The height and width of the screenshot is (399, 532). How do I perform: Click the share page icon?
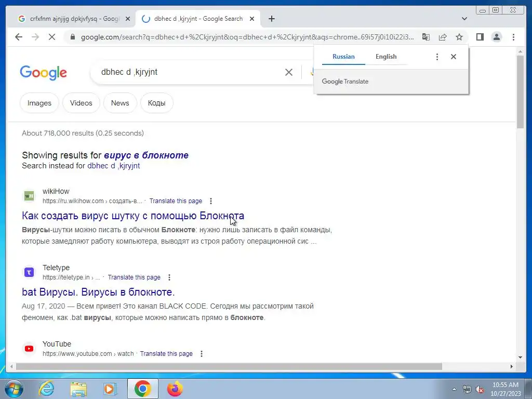tap(443, 37)
